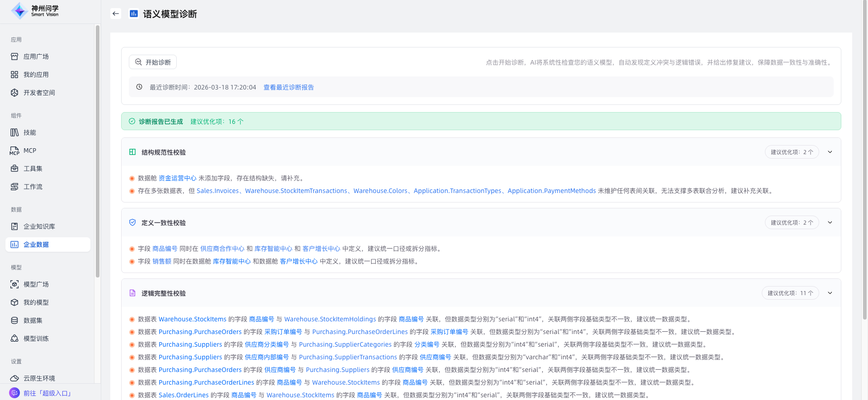Click the 工具集 toolbox icon
Image resolution: width=868 pixels, height=400 pixels.
tap(14, 169)
